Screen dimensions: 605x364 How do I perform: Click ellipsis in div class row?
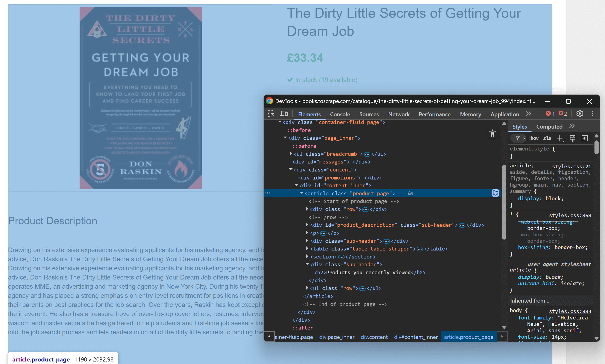coord(365,209)
